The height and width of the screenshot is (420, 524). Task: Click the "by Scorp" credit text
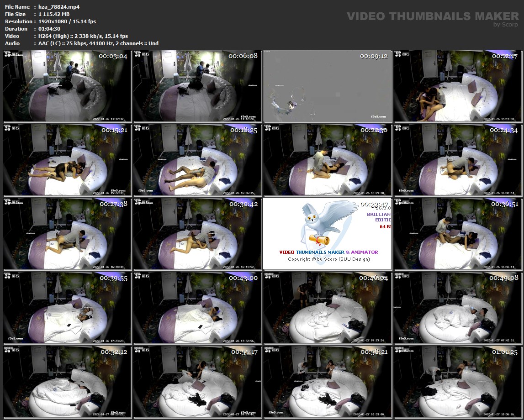click(x=506, y=25)
